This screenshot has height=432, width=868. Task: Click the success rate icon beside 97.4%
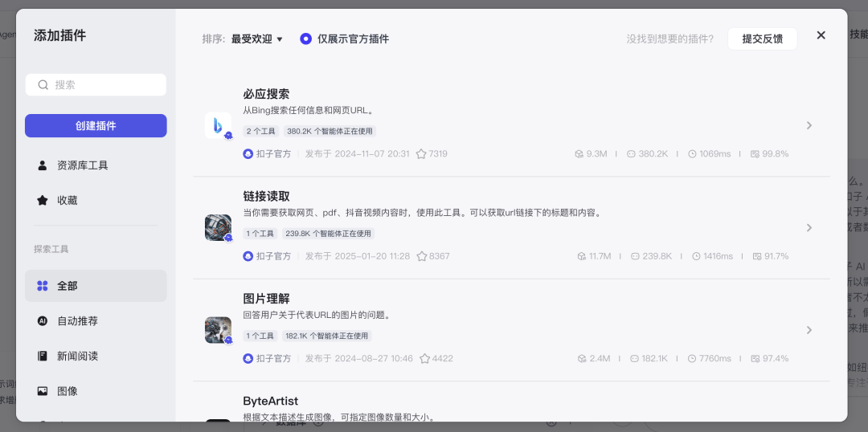(755, 358)
